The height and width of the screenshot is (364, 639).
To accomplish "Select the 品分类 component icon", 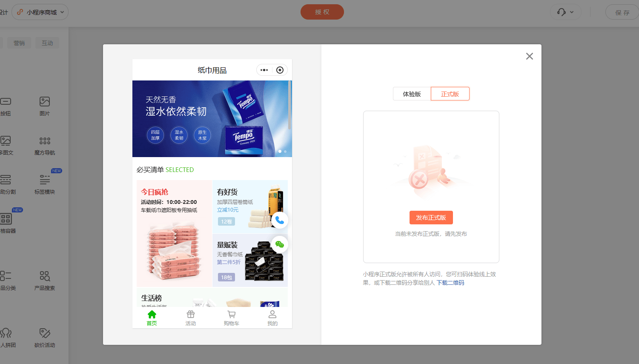I will pos(6,276).
